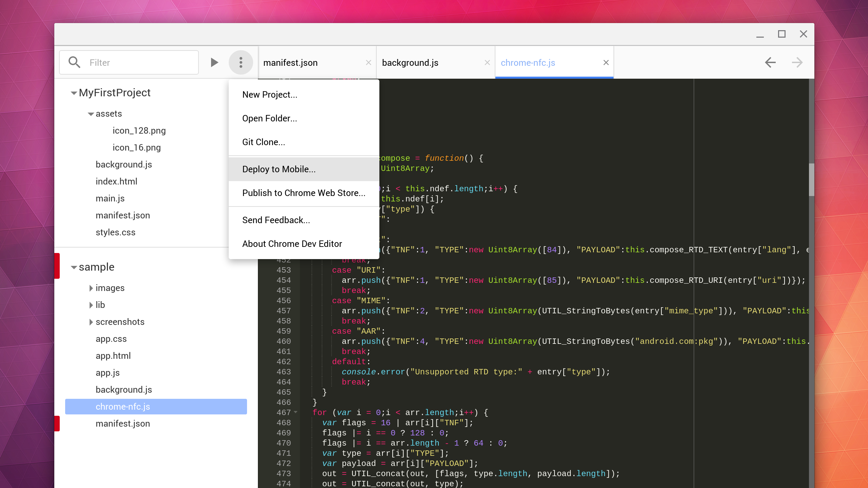The image size is (868, 488).
Task: Collapse the assets folder
Action: click(90, 114)
